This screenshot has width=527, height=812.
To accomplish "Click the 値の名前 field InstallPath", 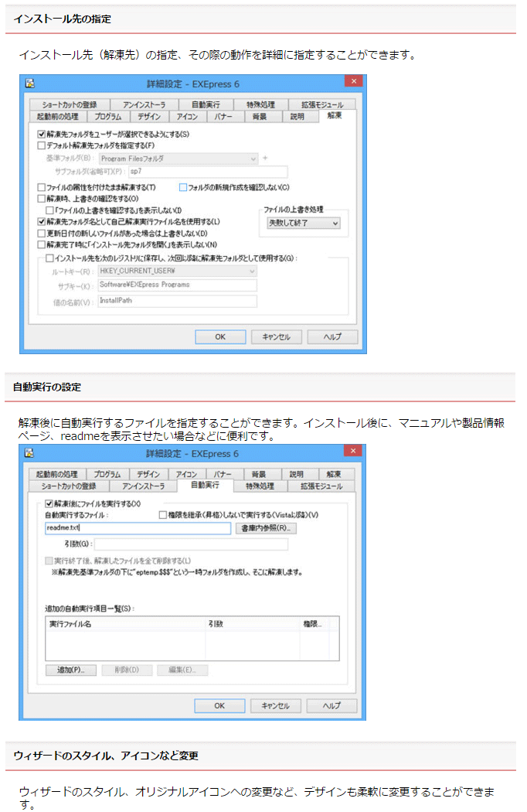I will pos(178,301).
